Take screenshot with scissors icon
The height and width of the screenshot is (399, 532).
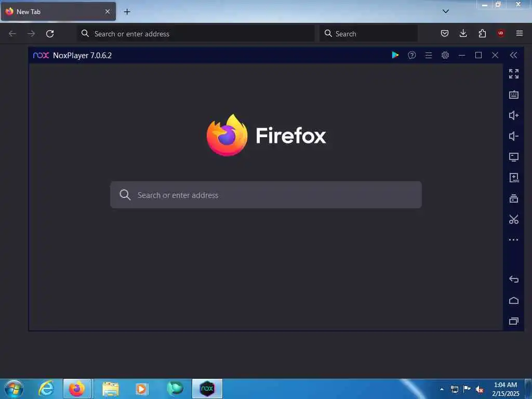coord(514,219)
